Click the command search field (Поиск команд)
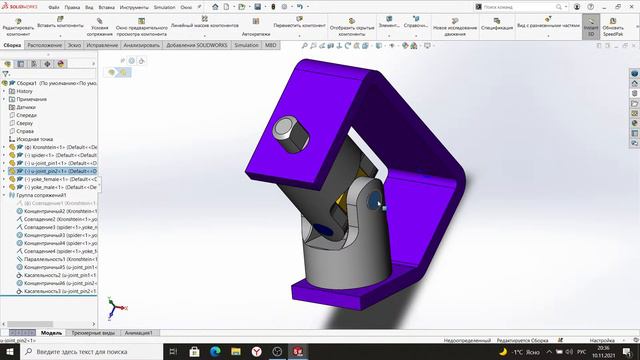640x360 pixels. coord(519,7)
